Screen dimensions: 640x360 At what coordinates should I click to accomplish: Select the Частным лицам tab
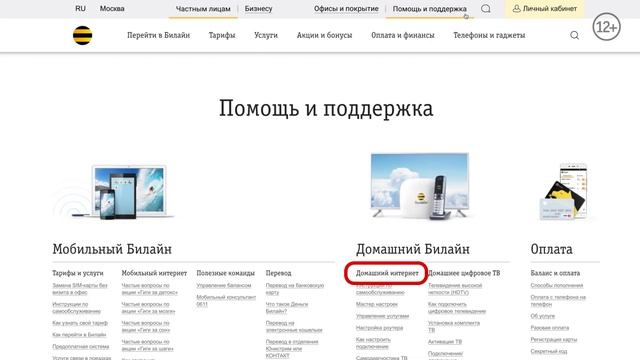pyautogui.click(x=203, y=9)
